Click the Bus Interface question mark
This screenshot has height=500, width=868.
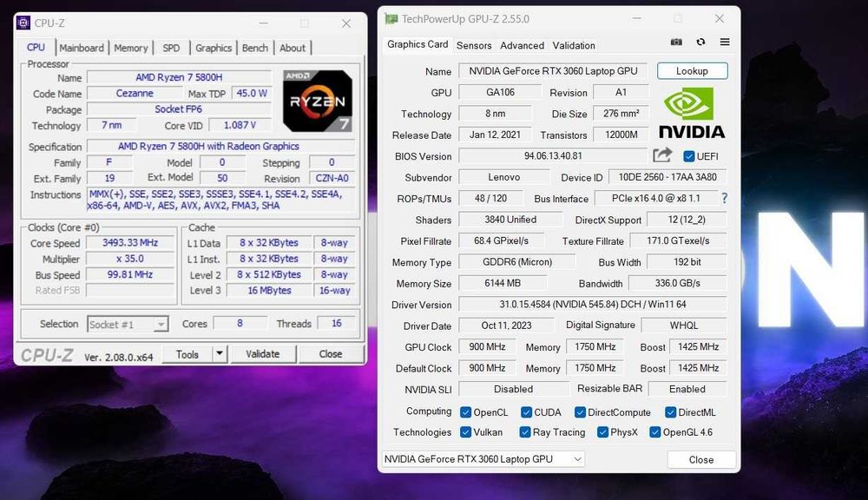725,198
